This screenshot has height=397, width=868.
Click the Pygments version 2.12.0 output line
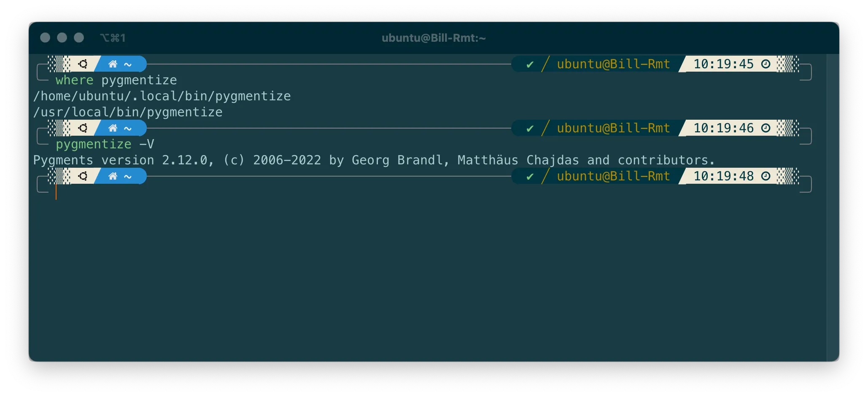coord(374,160)
